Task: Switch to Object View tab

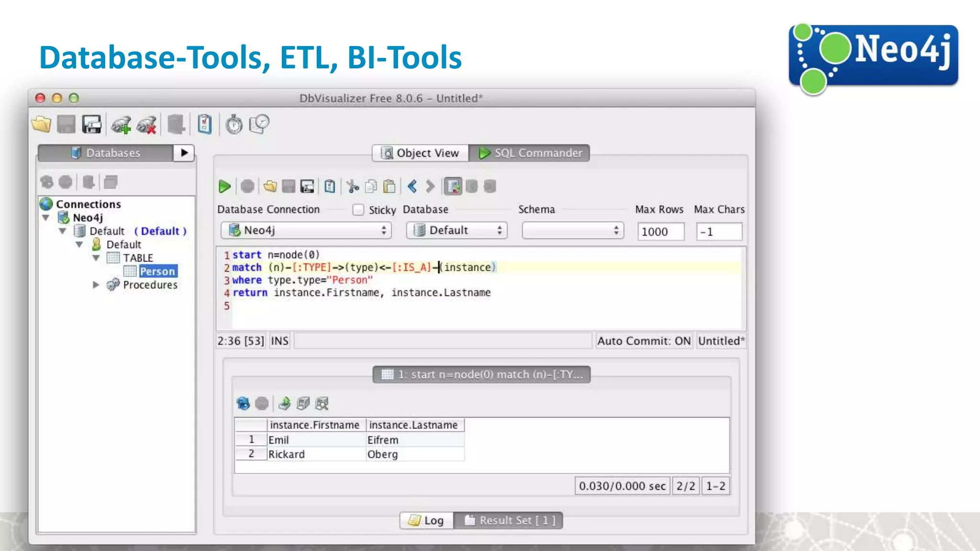Action: pyautogui.click(x=421, y=153)
